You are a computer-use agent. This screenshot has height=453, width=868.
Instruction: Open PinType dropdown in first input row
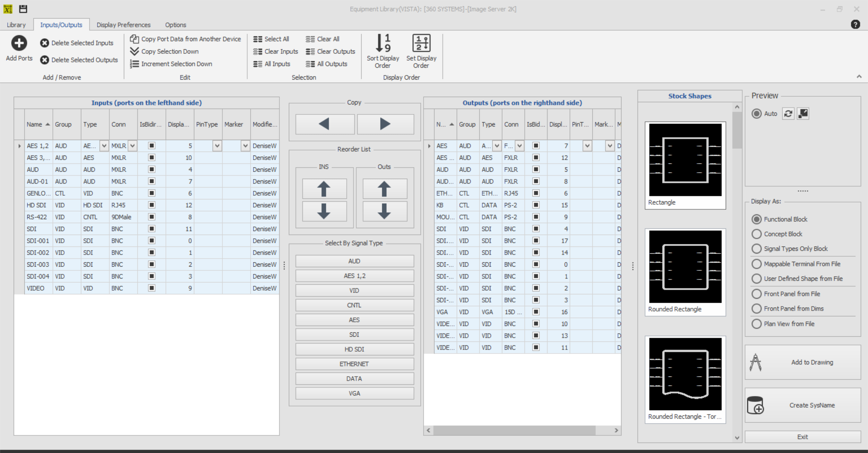pos(217,146)
